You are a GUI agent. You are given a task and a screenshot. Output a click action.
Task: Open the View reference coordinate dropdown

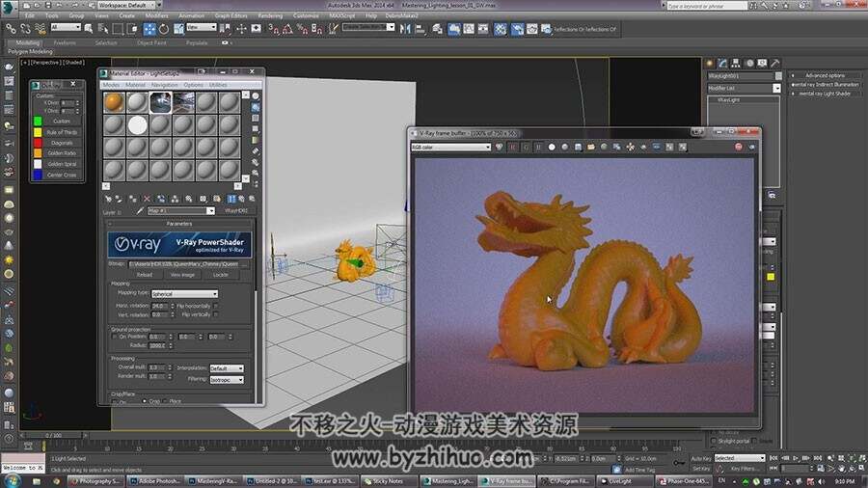[201, 27]
